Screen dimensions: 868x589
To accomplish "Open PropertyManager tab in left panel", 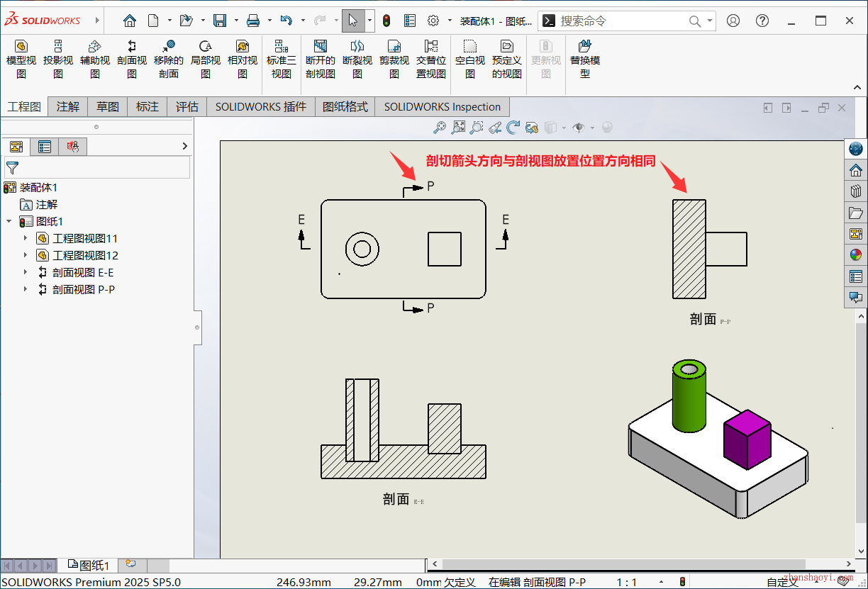I will (45, 147).
